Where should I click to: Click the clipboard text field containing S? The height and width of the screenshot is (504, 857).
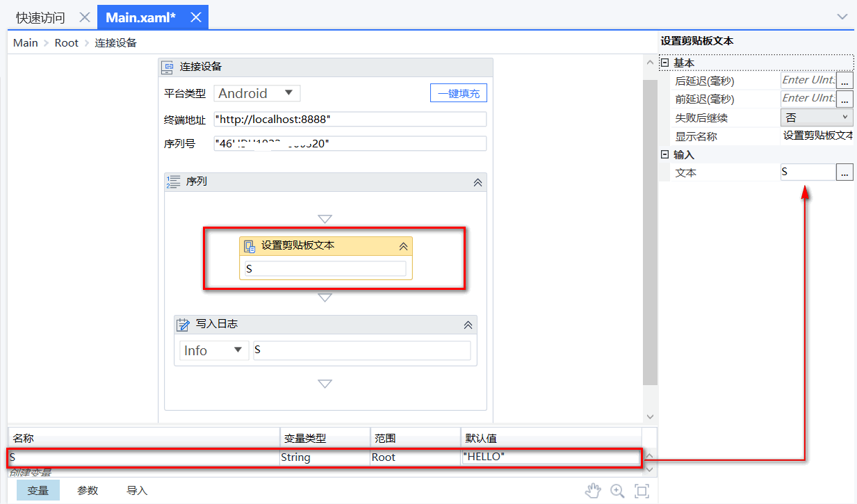pyautogui.click(x=325, y=268)
